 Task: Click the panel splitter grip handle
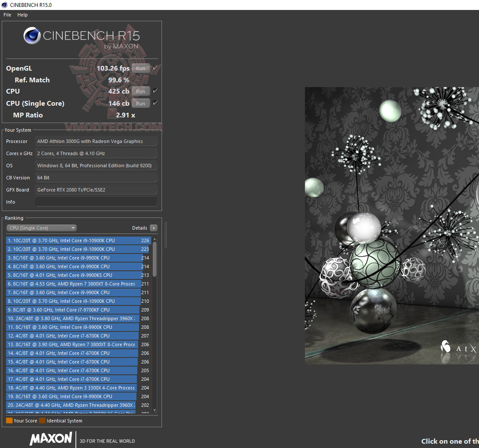(x=165, y=235)
